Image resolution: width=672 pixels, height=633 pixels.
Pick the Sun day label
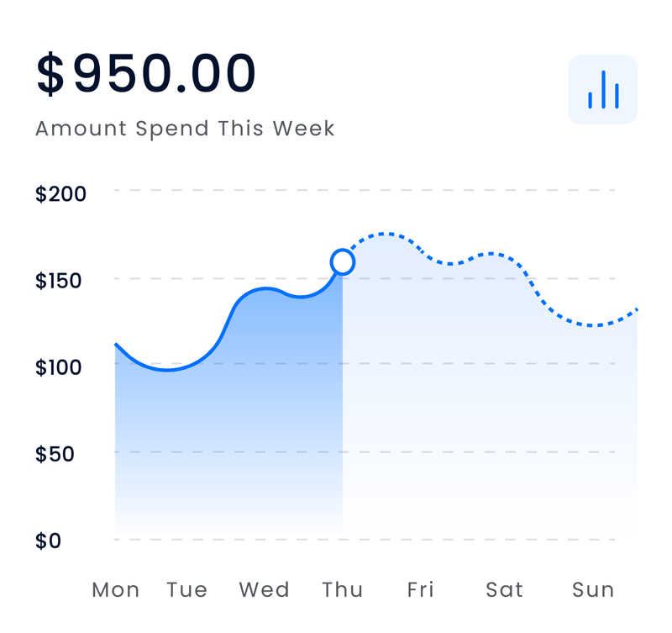point(593,590)
